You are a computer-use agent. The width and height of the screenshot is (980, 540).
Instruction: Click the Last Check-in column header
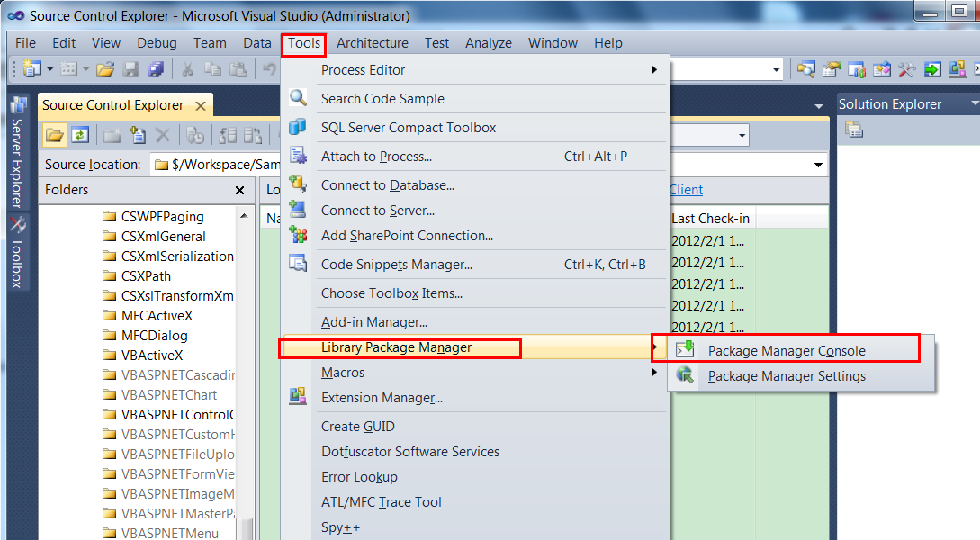pyautogui.click(x=711, y=219)
